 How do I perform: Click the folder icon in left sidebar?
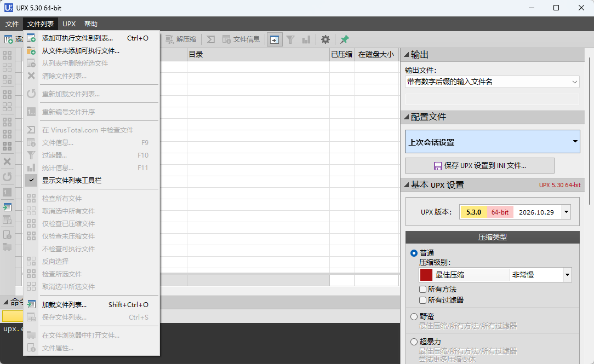coord(7,247)
